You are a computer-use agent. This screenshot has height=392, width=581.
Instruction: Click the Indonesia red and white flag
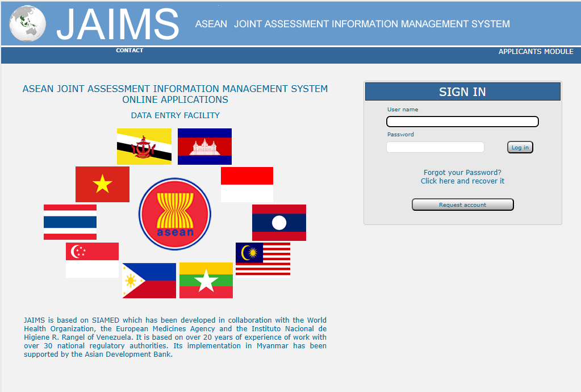247,185
